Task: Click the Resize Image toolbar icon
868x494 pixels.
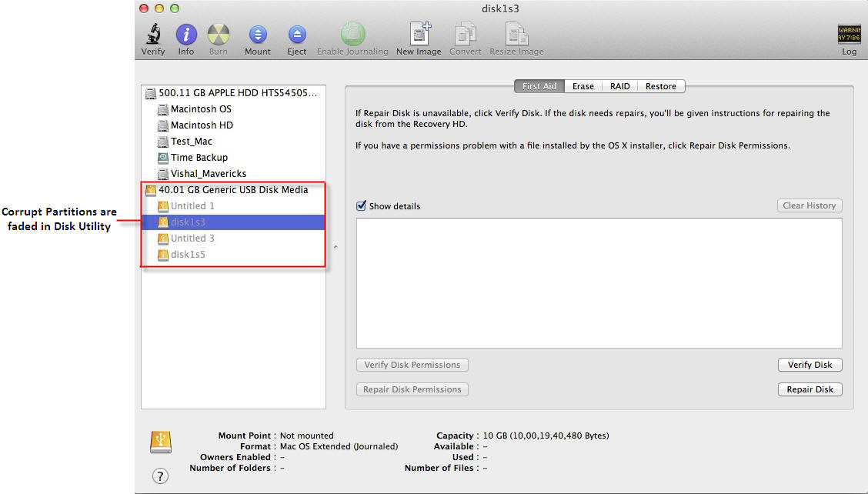Action: (516, 34)
